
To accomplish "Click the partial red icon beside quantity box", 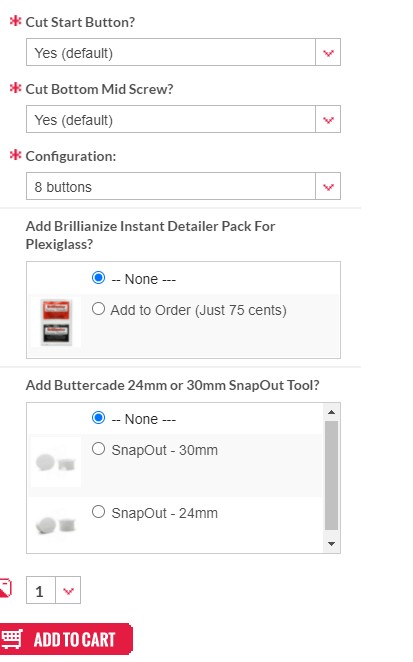I will [5, 588].
